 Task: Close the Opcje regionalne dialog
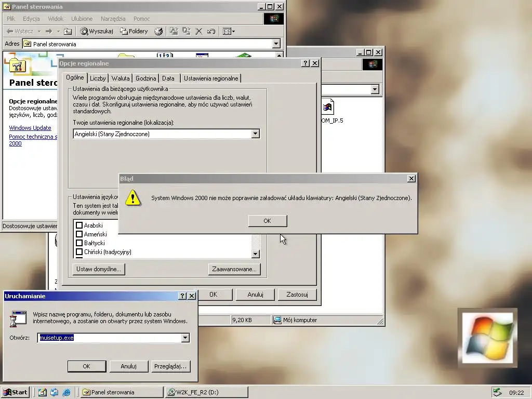[315, 63]
